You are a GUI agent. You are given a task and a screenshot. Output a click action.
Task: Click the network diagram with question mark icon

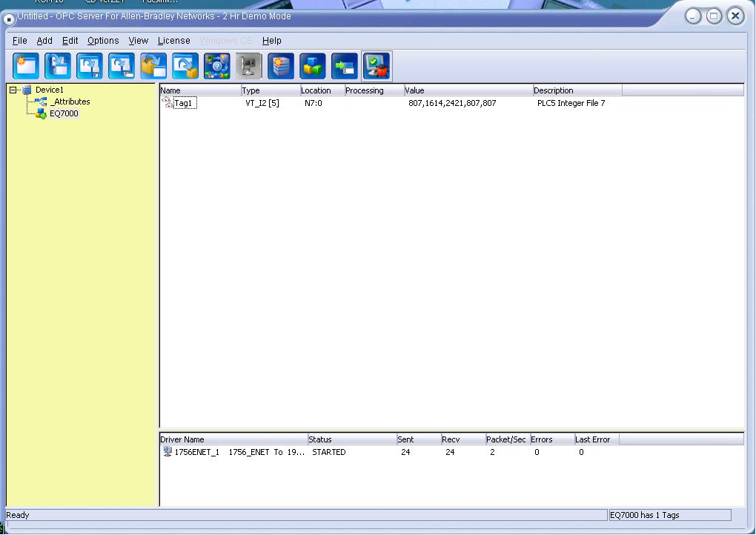(217, 66)
